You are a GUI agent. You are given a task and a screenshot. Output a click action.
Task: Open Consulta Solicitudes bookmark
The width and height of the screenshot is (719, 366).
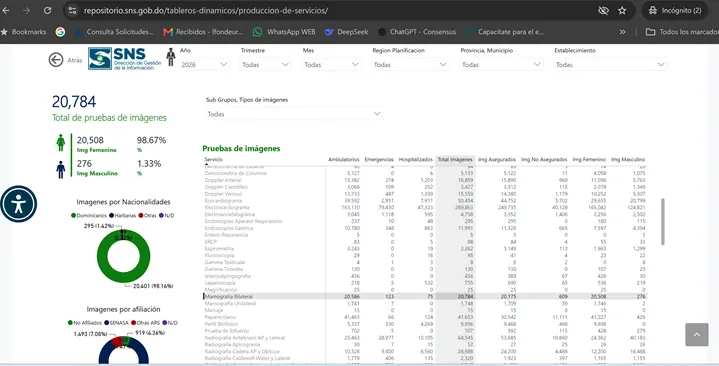115,32
